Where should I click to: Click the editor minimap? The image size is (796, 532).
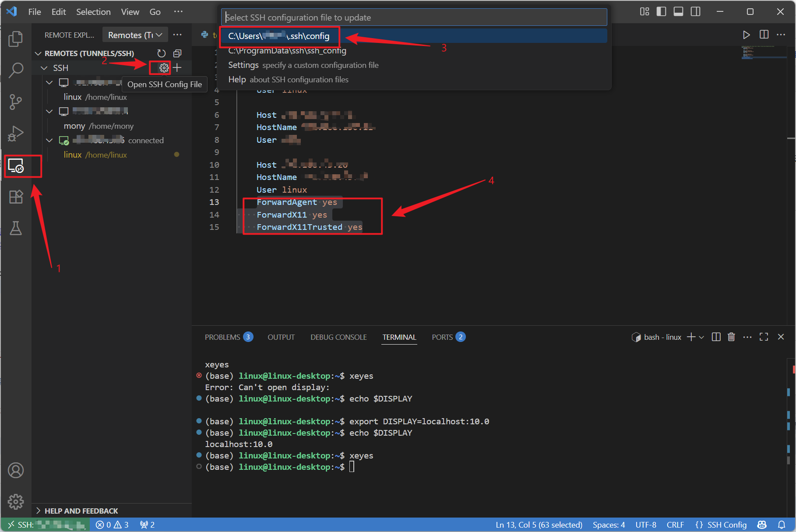pyautogui.click(x=764, y=53)
